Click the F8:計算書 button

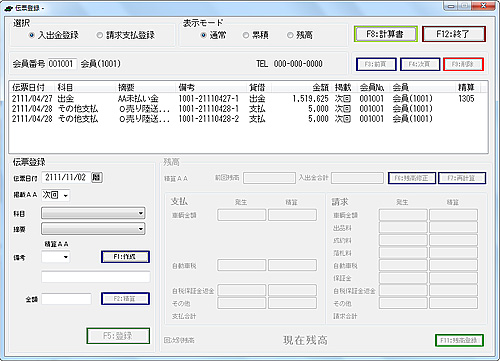coord(386,34)
